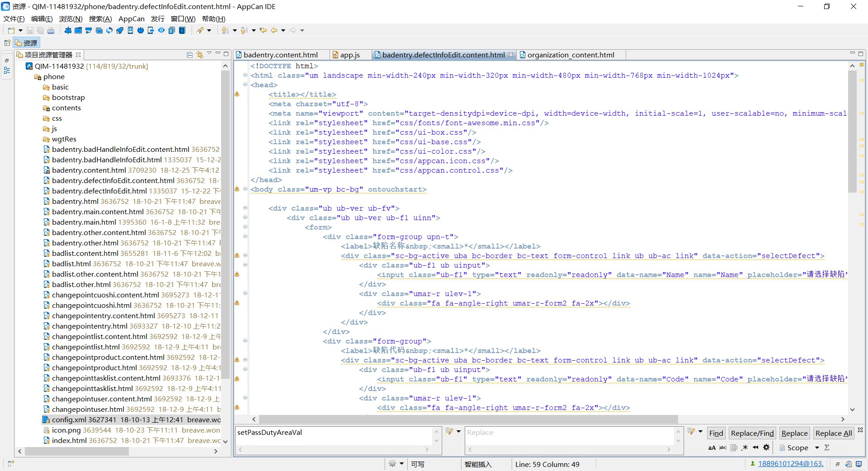The image size is (868, 471).
Task: Click Link with Editor double-arrow icon
Action: pos(199,55)
